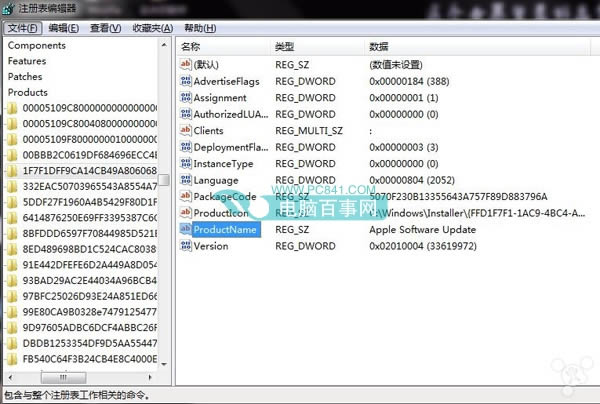
Task: Click data '0x00000804 (2052)'
Action: point(412,180)
